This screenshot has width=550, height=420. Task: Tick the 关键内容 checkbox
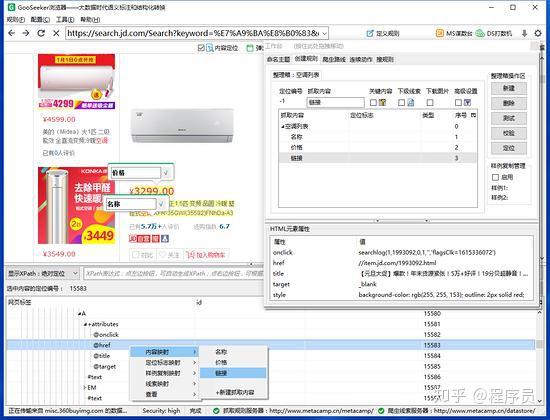pos(373,102)
